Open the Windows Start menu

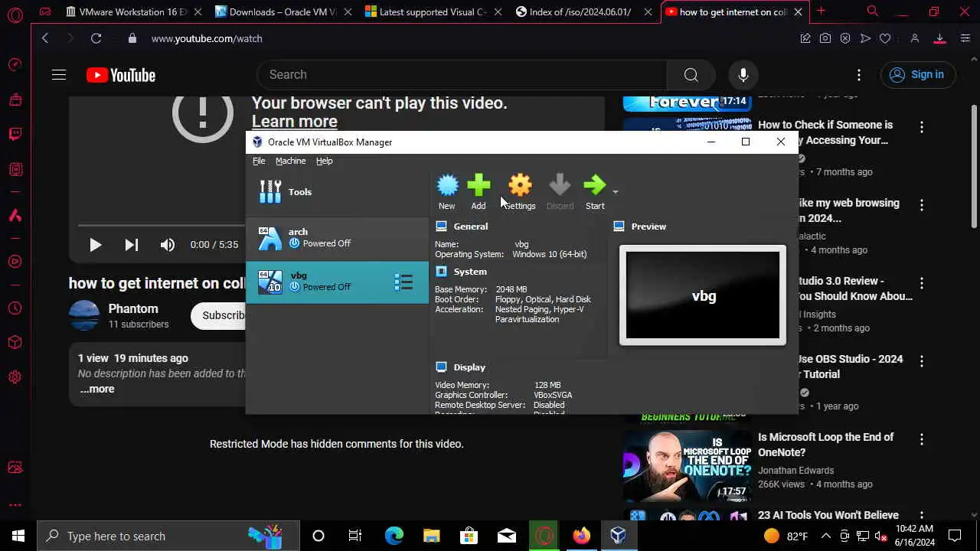18,536
